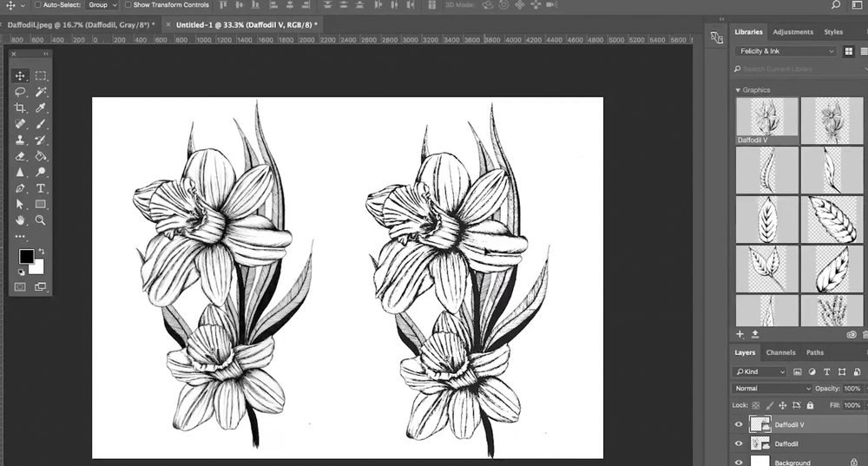Open the Edit Toolbar three-dots menu

(x=20, y=236)
